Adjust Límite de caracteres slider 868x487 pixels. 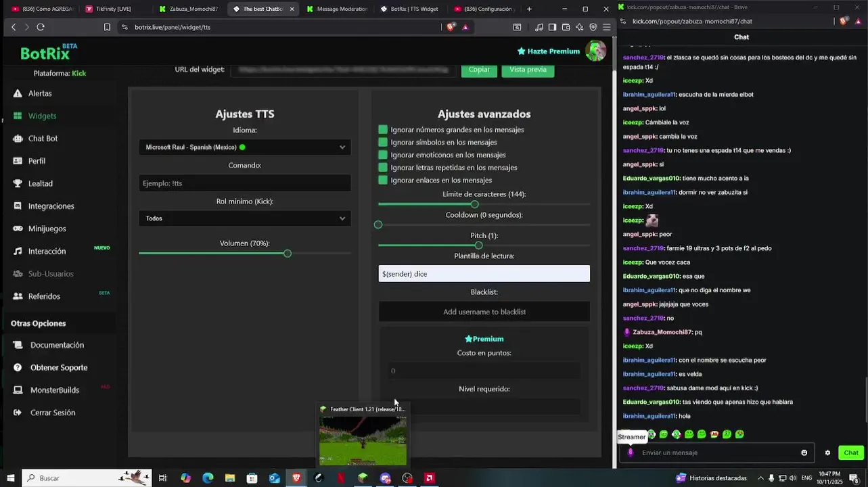point(474,204)
